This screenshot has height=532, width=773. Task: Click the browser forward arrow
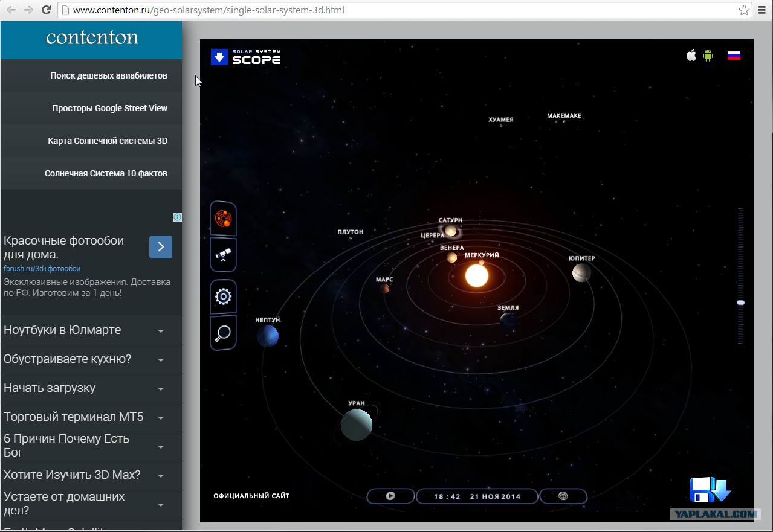(28, 10)
